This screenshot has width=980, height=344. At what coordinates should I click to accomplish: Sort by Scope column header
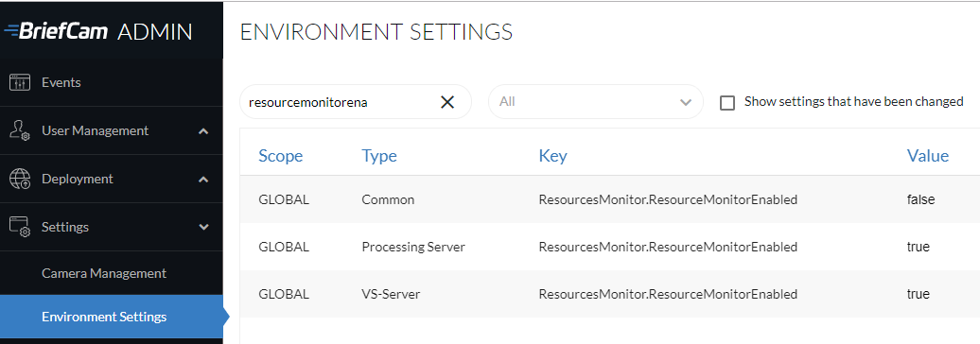tap(281, 155)
